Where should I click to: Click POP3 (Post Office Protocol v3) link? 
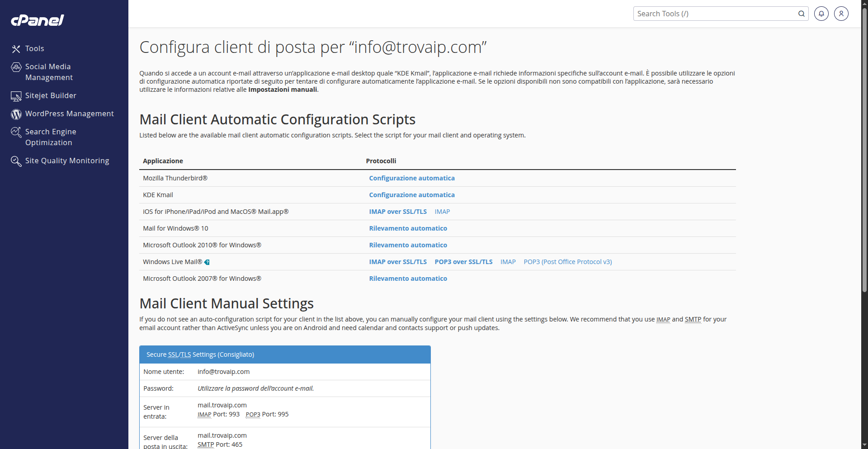pyautogui.click(x=568, y=262)
